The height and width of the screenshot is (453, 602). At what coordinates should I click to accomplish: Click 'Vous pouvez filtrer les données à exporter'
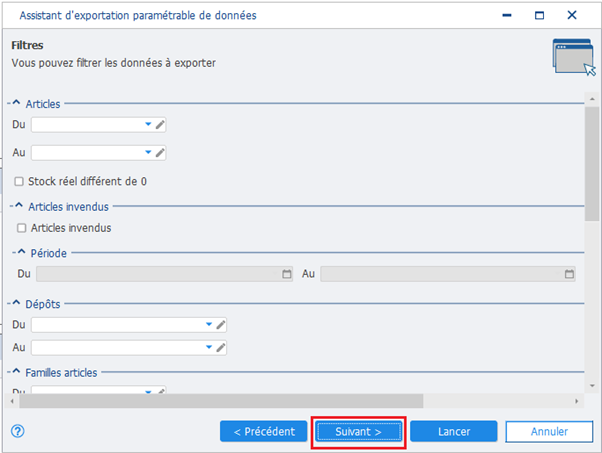[x=114, y=63]
